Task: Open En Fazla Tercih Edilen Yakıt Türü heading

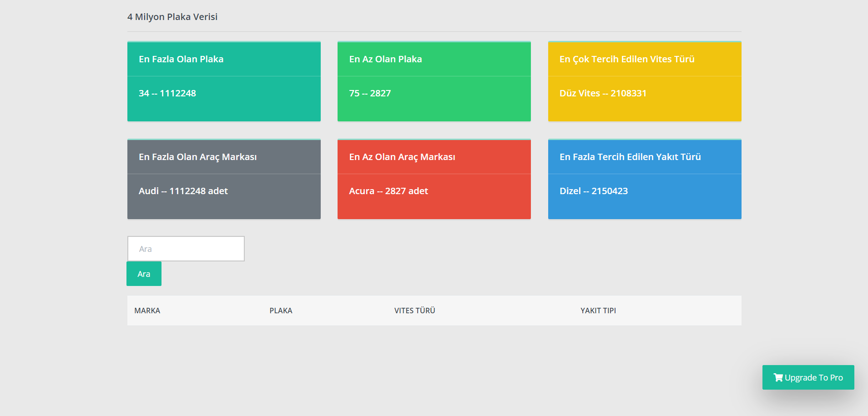Action: pyautogui.click(x=630, y=157)
